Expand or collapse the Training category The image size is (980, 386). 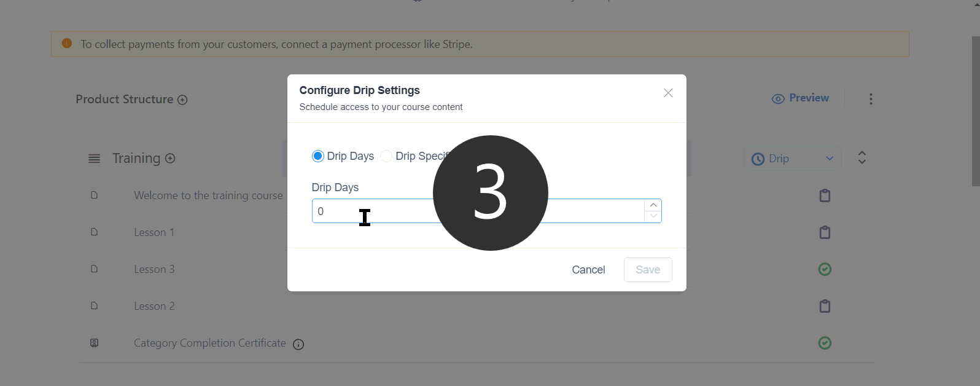pyautogui.click(x=862, y=158)
